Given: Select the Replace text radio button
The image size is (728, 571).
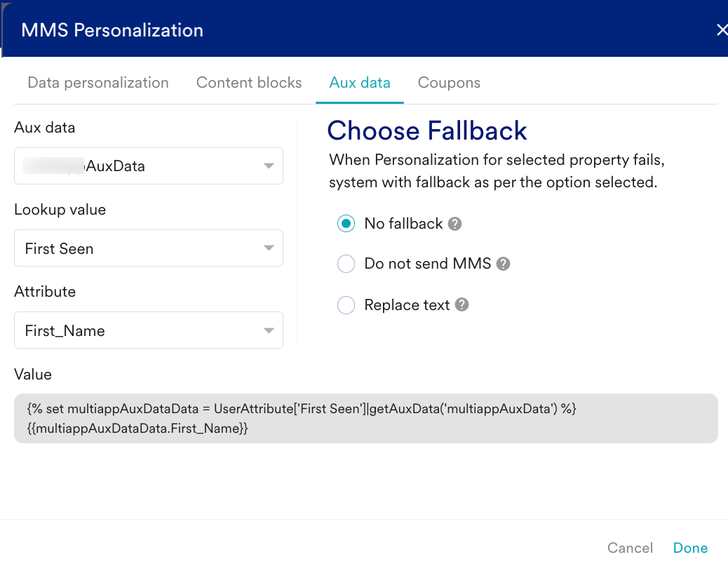Looking at the screenshot, I should 346,305.
